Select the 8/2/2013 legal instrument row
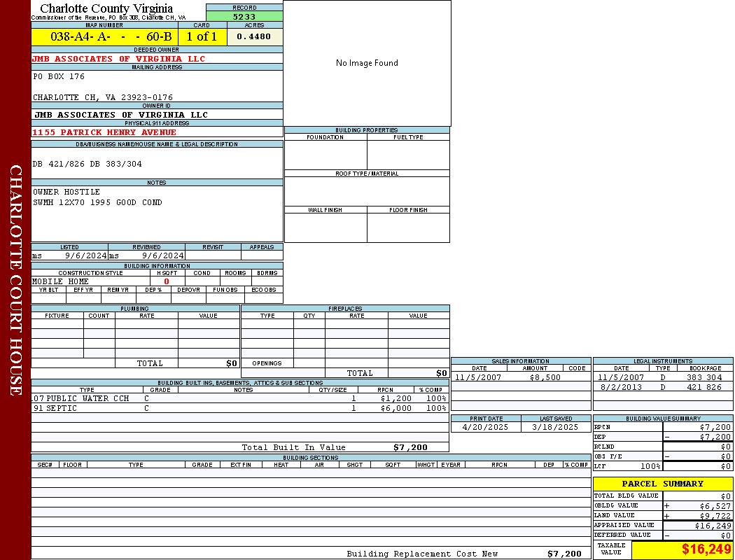735x560 pixels. point(661,387)
